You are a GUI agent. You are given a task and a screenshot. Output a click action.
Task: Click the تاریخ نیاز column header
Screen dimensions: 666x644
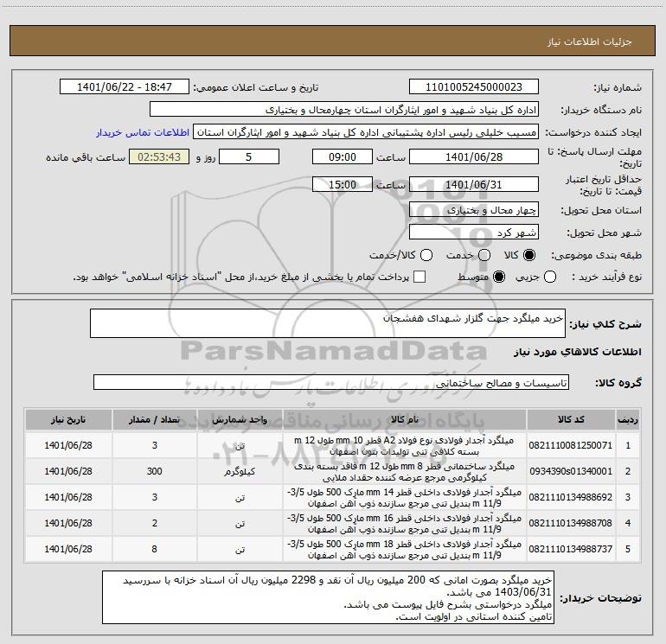(68, 419)
